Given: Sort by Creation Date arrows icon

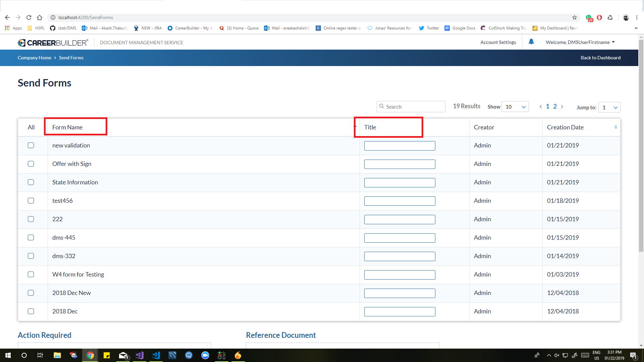Looking at the screenshot, I should pyautogui.click(x=615, y=127).
